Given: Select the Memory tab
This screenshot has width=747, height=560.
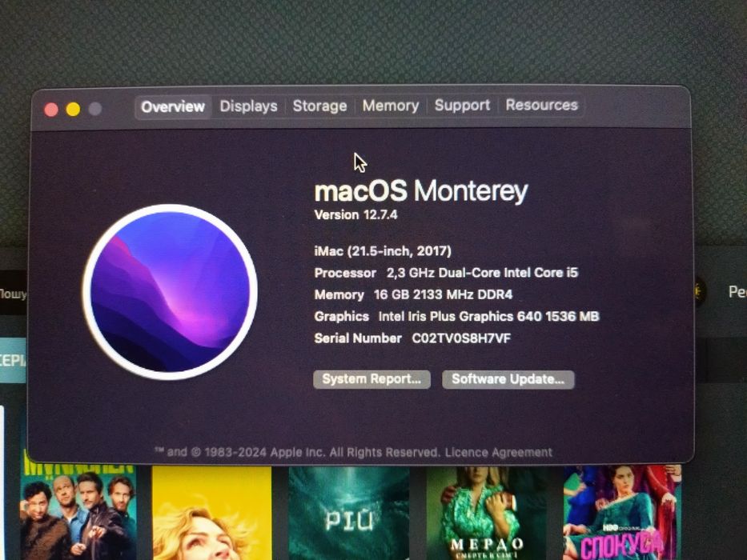Looking at the screenshot, I should (x=390, y=106).
